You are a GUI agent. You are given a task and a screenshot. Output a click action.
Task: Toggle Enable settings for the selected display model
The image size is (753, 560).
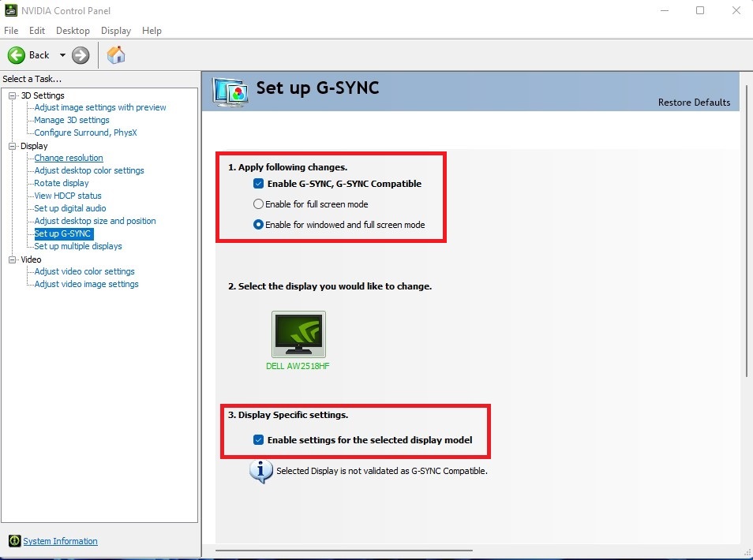[258, 439]
